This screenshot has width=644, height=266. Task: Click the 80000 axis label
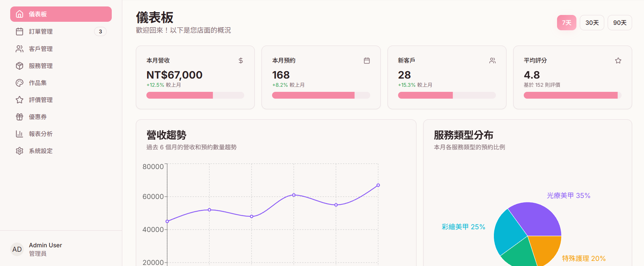(153, 167)
